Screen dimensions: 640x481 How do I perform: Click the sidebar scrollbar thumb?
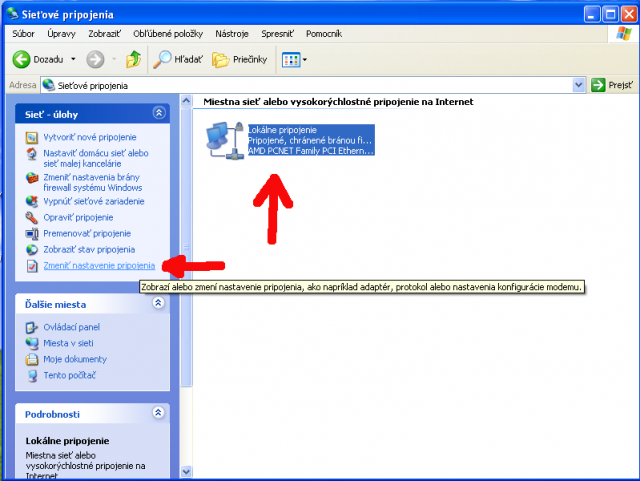tap(186, 246)
